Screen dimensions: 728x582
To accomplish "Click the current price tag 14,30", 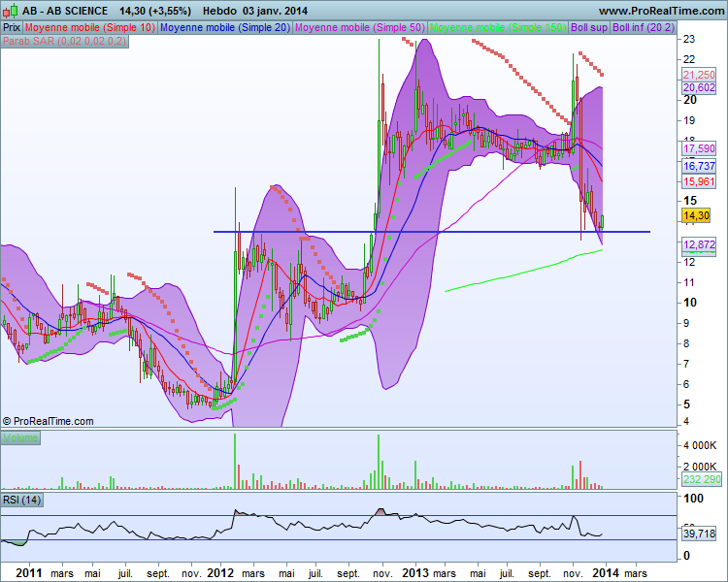I will coord(696,215).
